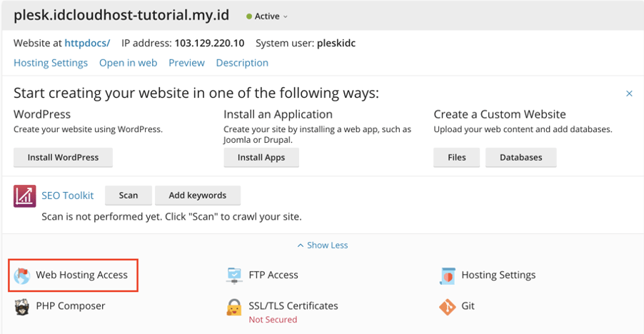Screen dimensions: 644x334
Task: Click Open in web link
Action: tap(128, 63)
